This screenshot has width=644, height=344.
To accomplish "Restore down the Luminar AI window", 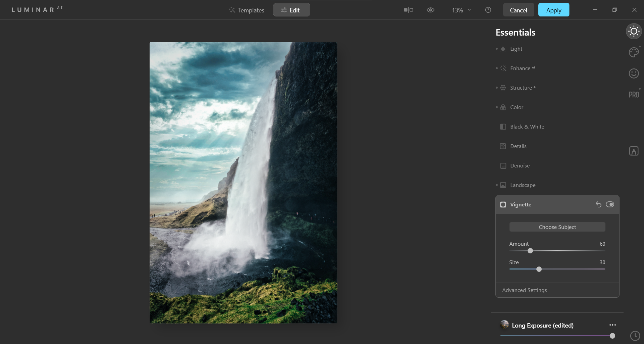I will tap(614, 10).
